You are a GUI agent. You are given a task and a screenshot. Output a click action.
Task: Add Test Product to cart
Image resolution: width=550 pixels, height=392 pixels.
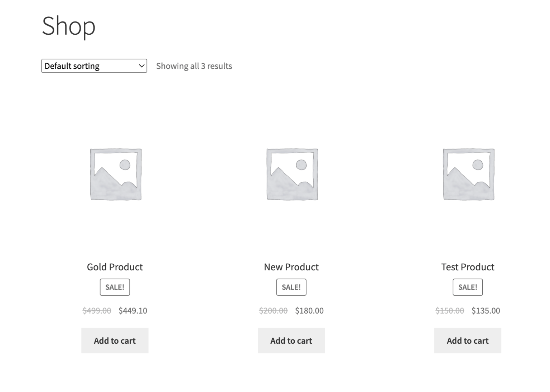468,340
